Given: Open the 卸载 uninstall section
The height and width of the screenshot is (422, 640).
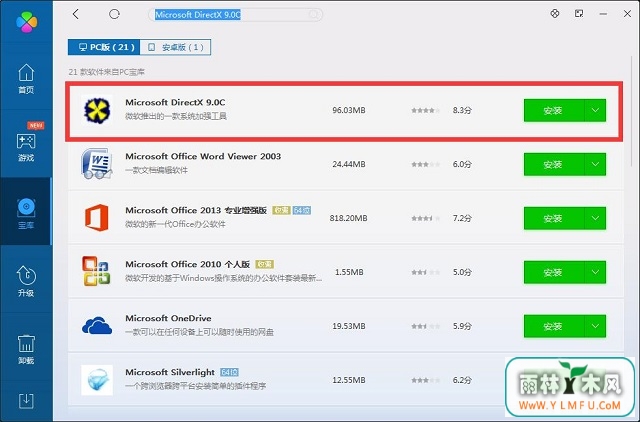Looking at the screenshot, I should tap(26, 349).
